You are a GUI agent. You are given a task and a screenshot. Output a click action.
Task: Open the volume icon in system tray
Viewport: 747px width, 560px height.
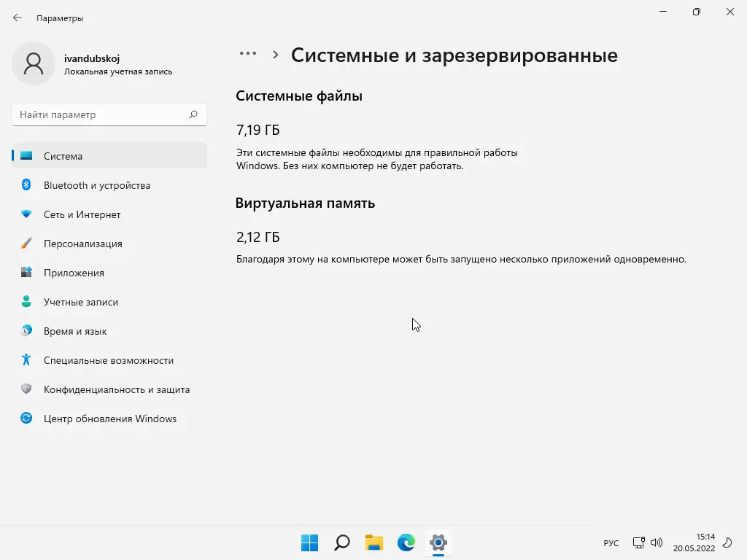(656, 542)
